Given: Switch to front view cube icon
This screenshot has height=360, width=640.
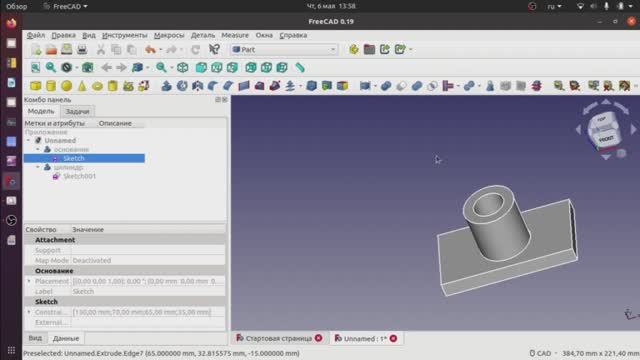Looking at the screenshot, I should point(201,68).
